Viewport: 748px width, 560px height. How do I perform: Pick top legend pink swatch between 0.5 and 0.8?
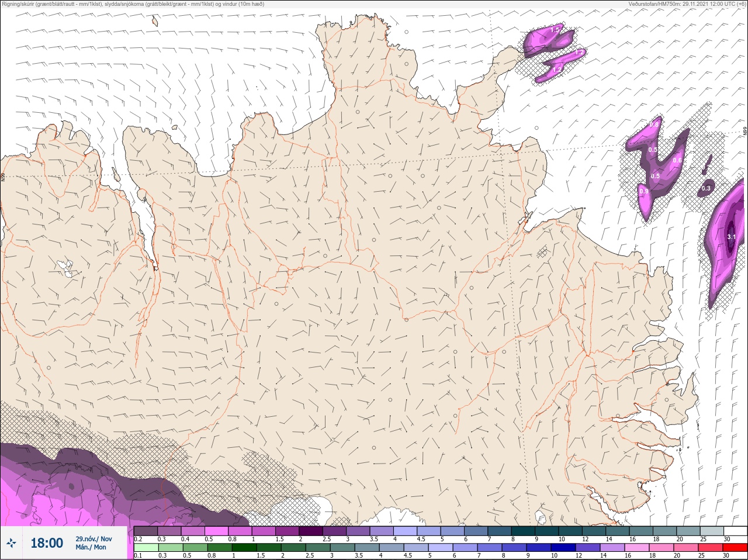[217, 531]
